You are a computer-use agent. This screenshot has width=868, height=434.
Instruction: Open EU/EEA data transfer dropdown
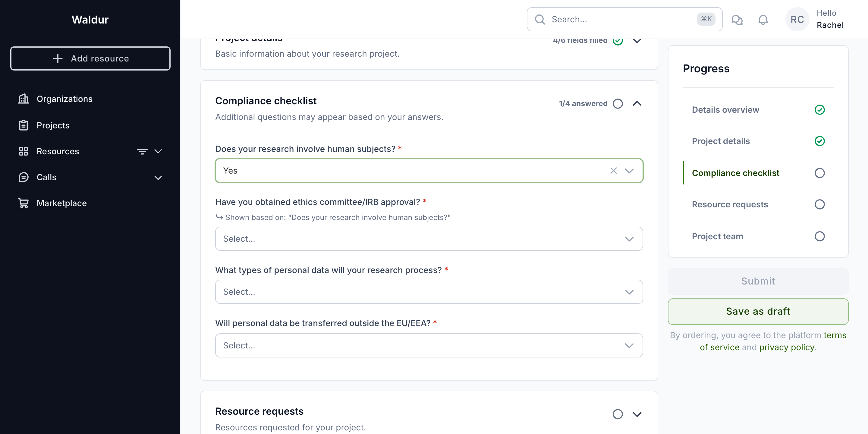(x=429, y=345)
